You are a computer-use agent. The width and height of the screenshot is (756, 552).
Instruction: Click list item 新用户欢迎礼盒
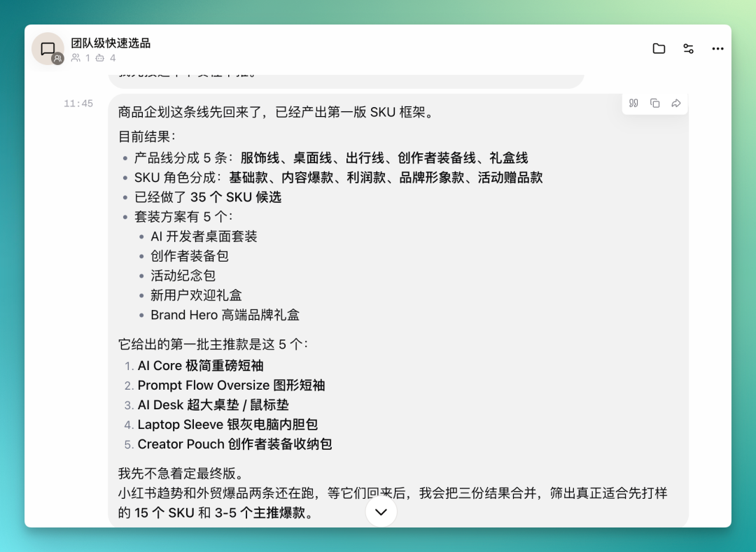tap(196, 295)
